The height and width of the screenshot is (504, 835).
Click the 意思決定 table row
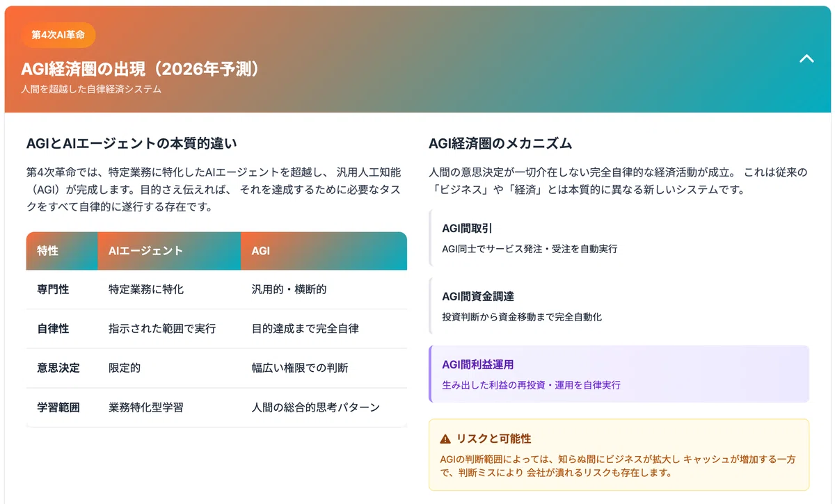[216, 368]
